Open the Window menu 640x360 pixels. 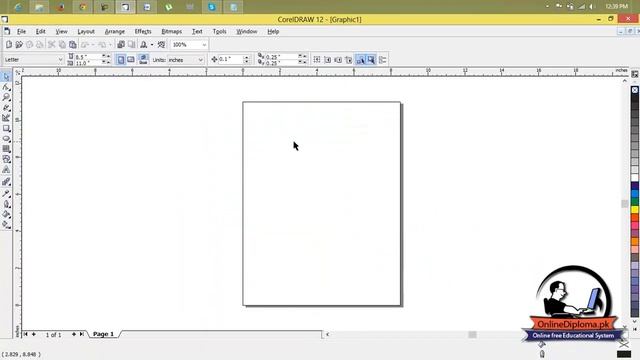point(247,31)
